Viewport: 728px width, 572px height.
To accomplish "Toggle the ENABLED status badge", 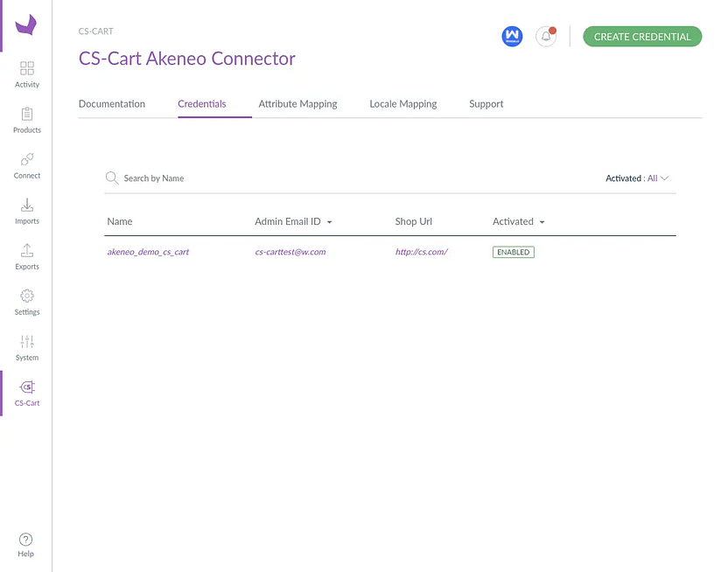I will coord(513,251).
